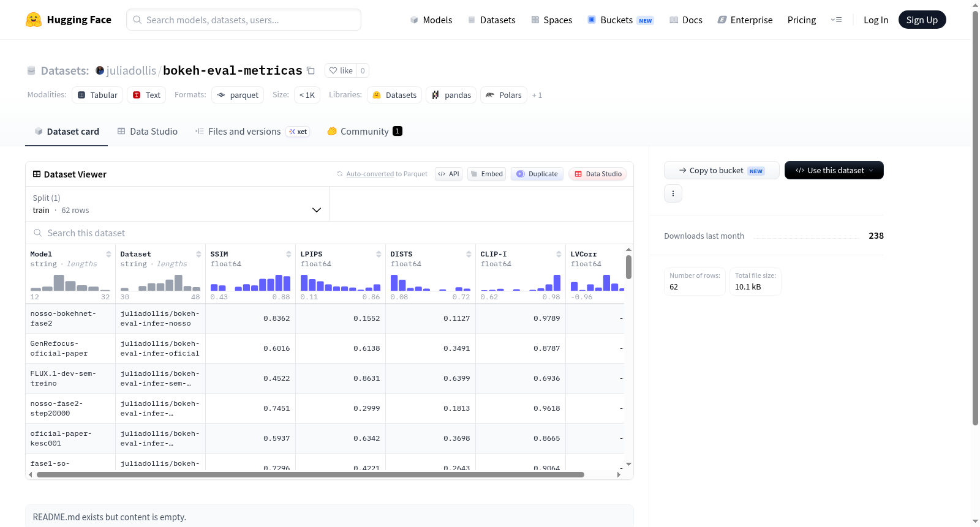This screenshot has height=527, width=980.
Task: Select the CLIP-I value 0.9618 cell
Action: 521,408
